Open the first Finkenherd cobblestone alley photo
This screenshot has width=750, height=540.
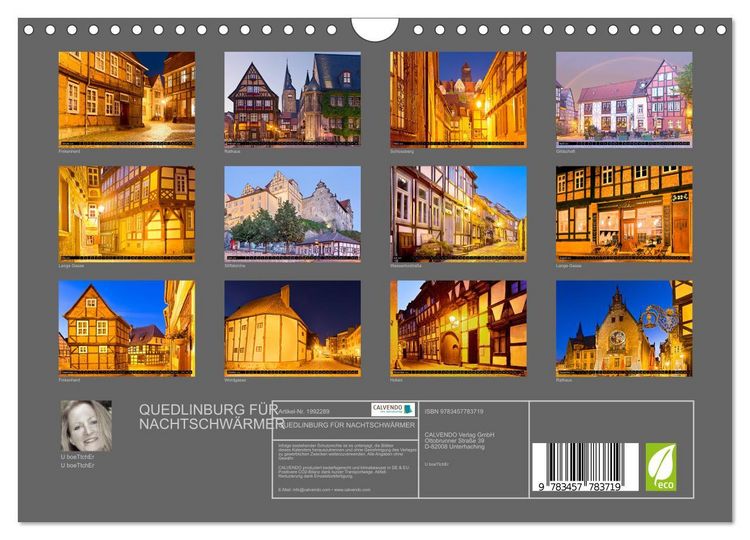click(127, 99)
